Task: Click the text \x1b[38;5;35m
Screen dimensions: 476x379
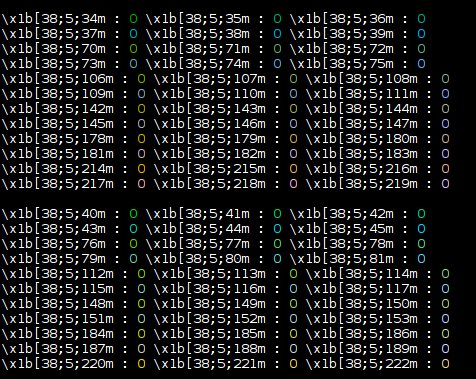Action: pyautogui.click(x=198, y=19)
